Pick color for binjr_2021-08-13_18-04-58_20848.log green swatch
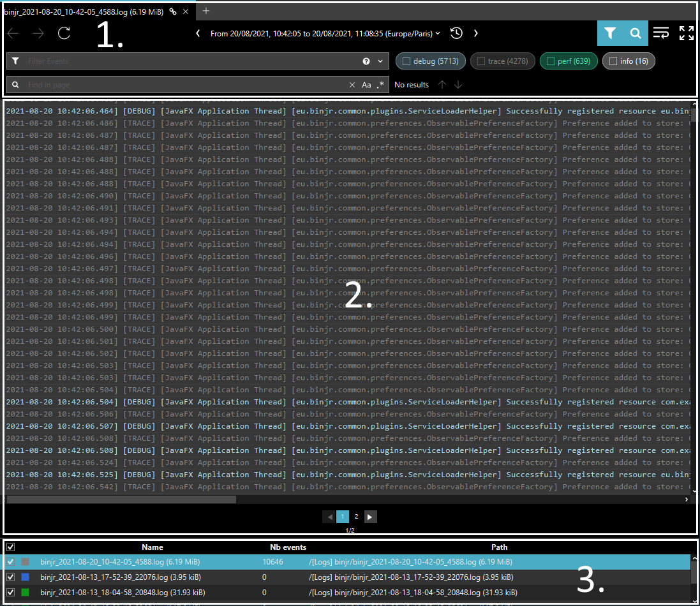The image size is (700, 606). click(x=26, y=592)
